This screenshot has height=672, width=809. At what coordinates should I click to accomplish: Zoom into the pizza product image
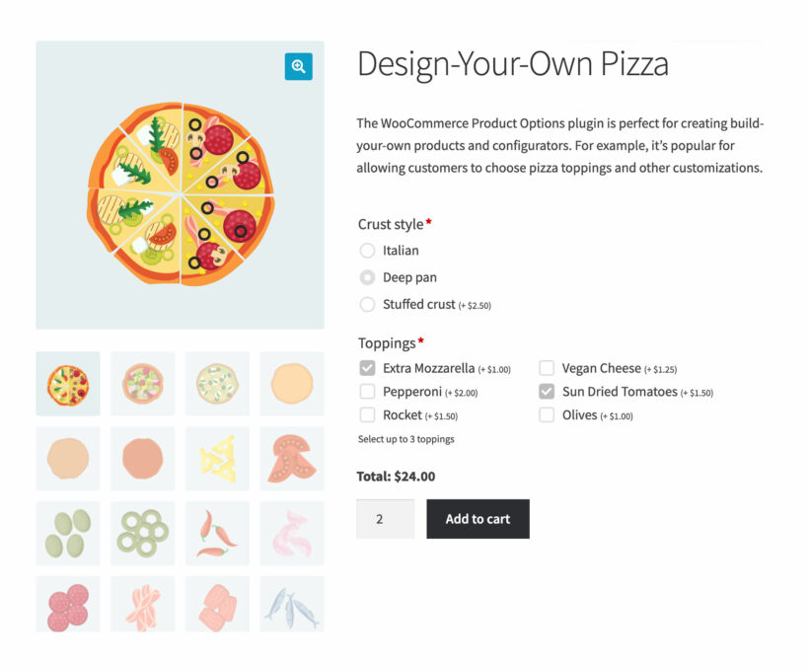[298, 66]
